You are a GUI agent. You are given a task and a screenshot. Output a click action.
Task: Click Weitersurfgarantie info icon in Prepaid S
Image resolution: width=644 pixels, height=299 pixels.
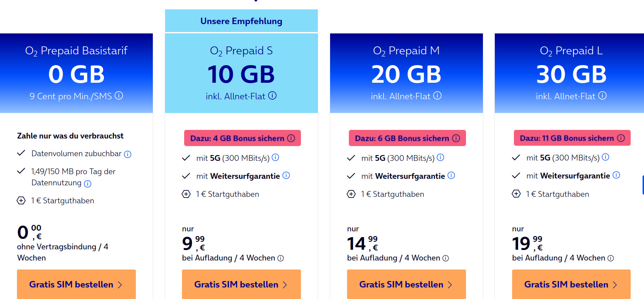pyautogui.click(x=286, y=176)
